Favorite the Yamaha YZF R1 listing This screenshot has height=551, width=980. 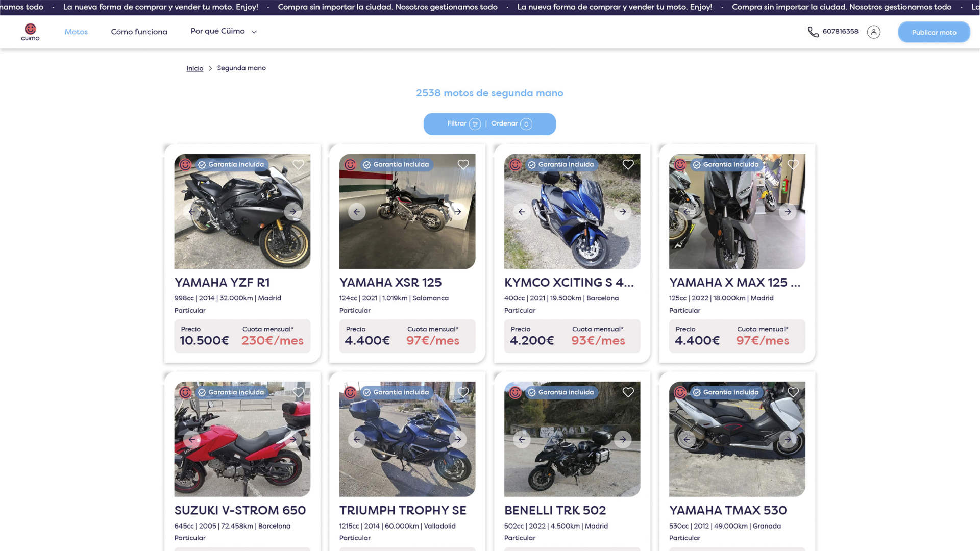299,164
